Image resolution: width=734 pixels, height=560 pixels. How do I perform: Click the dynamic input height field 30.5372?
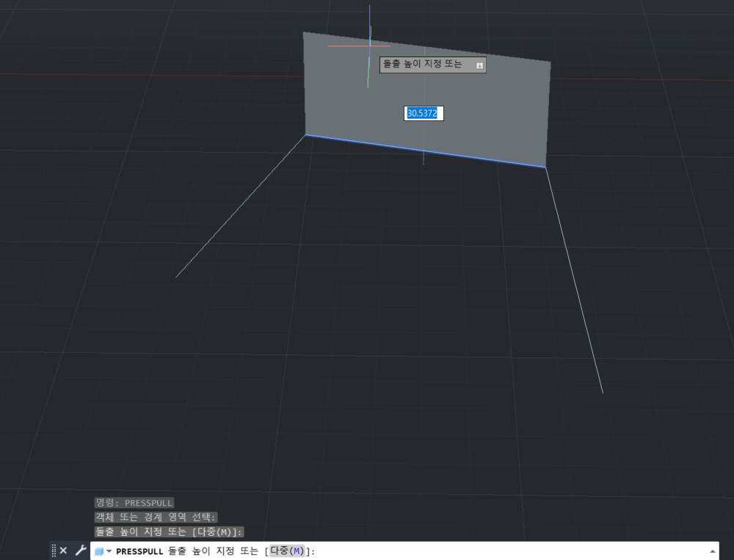pos(424,113)
